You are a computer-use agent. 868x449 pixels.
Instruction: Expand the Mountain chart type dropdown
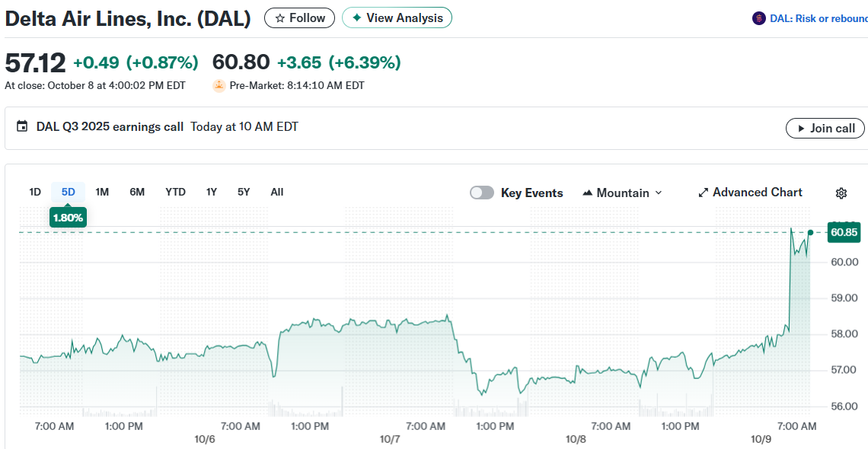(x=622, y=193)
